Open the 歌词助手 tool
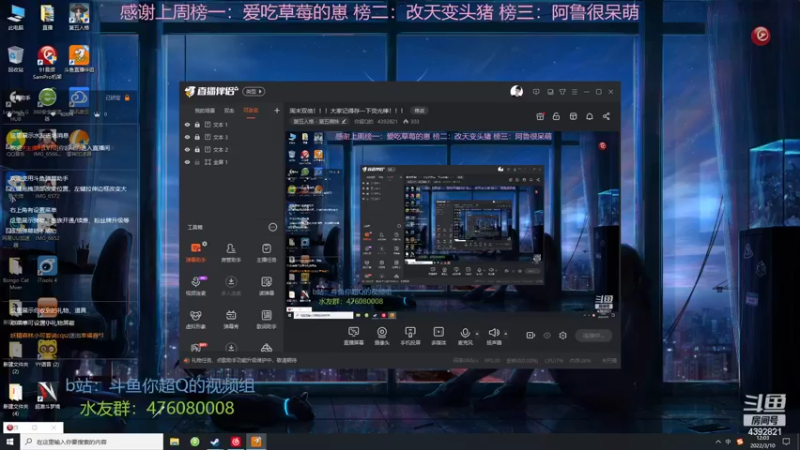 tap(266, 319)
